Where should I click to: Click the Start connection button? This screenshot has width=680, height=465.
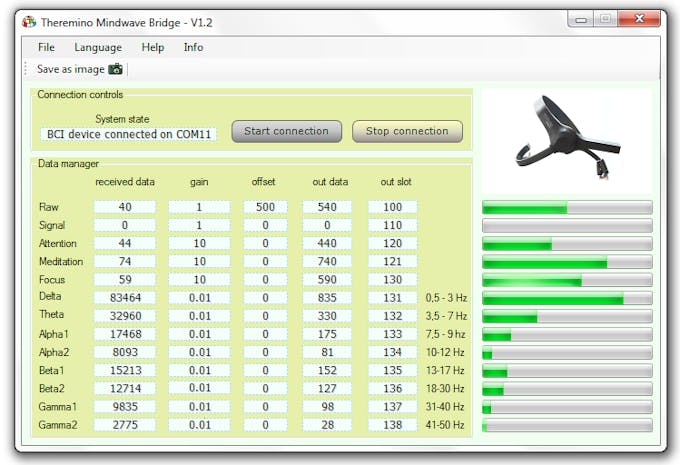point(287,131)
